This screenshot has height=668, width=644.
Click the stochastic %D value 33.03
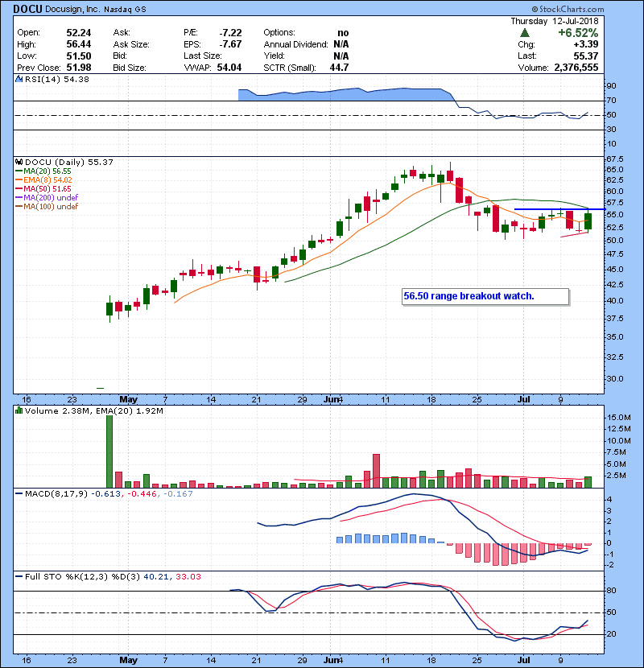click(x=188, y=576)
